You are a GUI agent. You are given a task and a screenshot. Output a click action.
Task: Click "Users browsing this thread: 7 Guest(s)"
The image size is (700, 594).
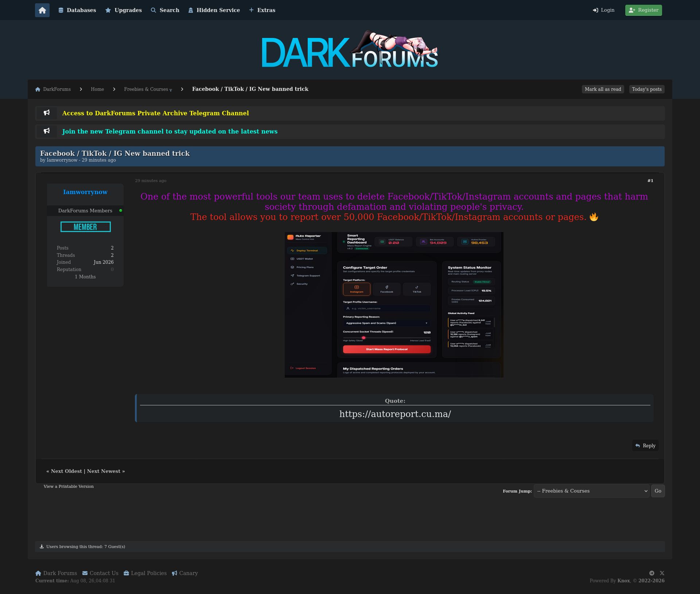86,547
